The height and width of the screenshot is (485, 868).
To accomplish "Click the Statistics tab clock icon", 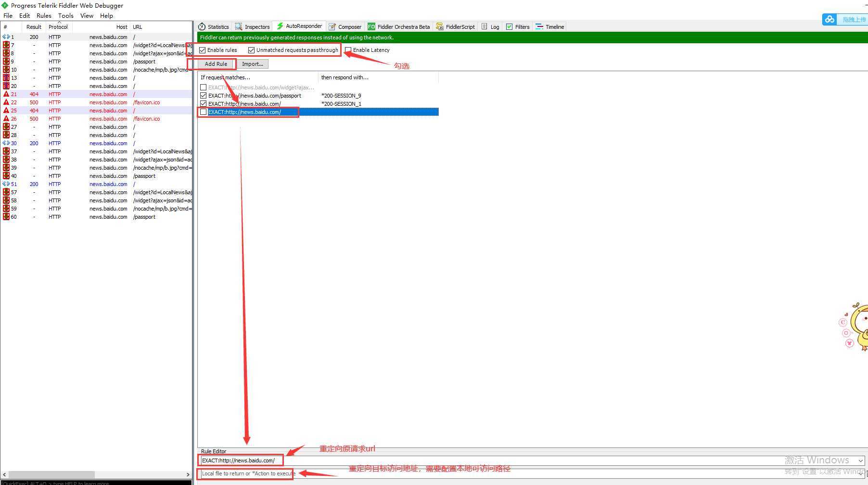I will [x=202, y=27].
